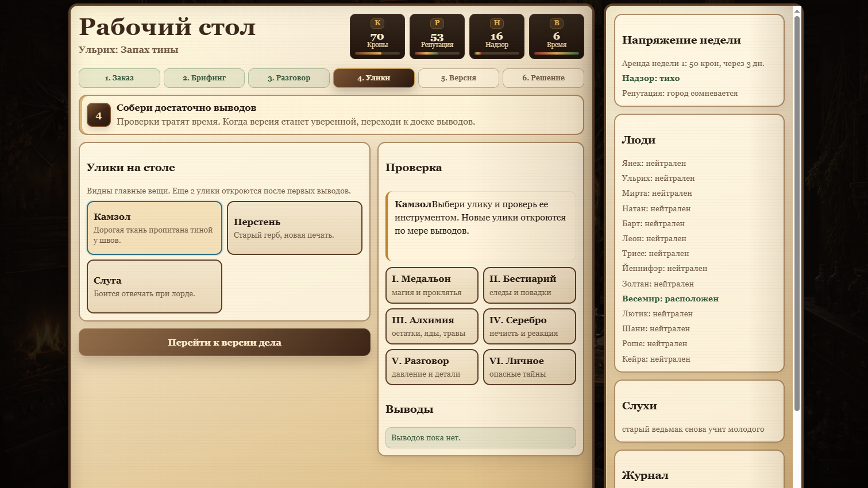Viewport: 868px width, 488px height.
Task: Click the H oversight badge icon
Action: pyautogui.click(x=497, y=23)
